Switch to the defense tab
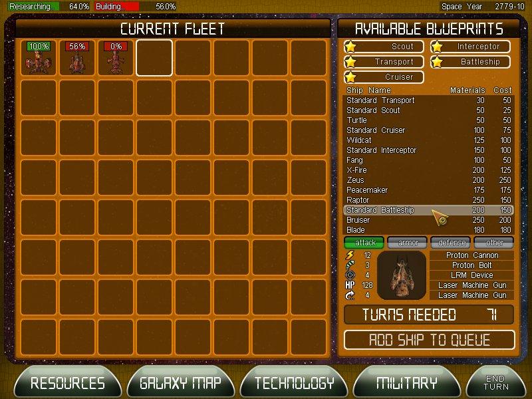532x399 pixels. tap(450, 243)
